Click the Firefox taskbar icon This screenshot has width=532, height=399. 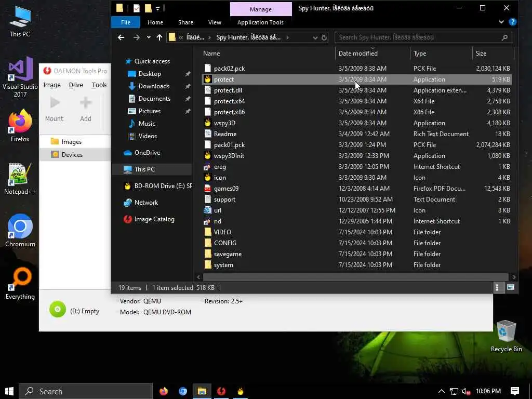click(x=164, y=391)
